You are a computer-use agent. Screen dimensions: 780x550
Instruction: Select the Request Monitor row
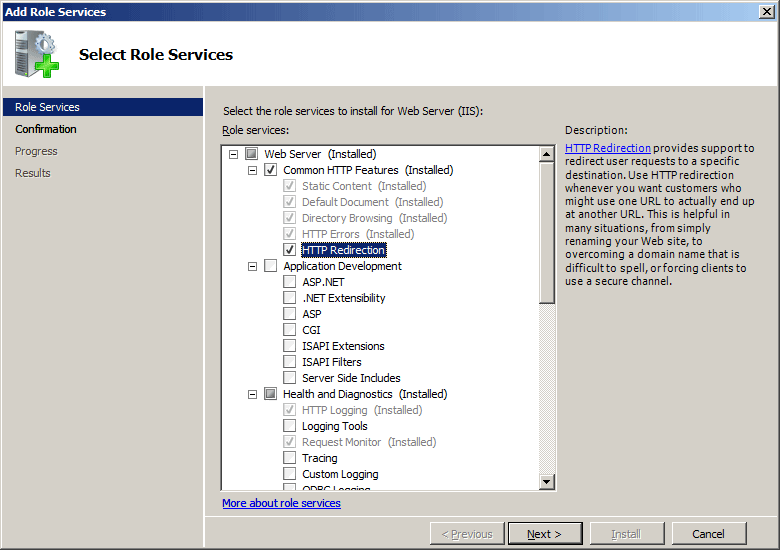[369, 442]
